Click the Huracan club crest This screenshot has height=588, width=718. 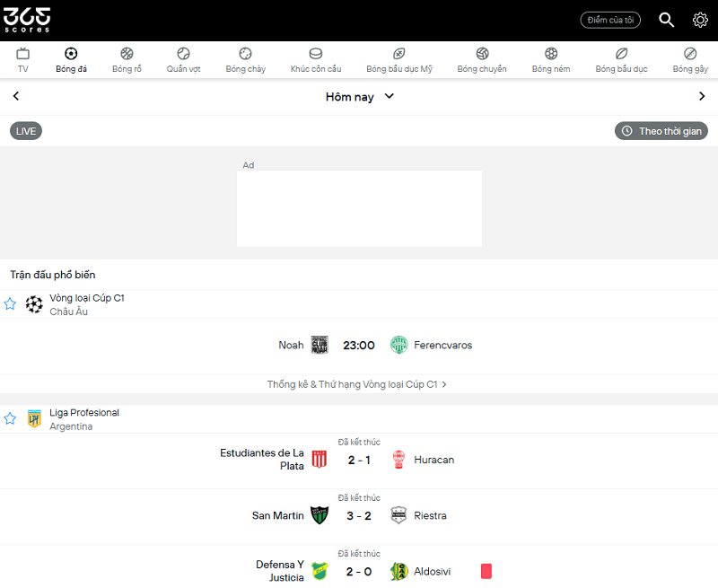coord(398,460)
